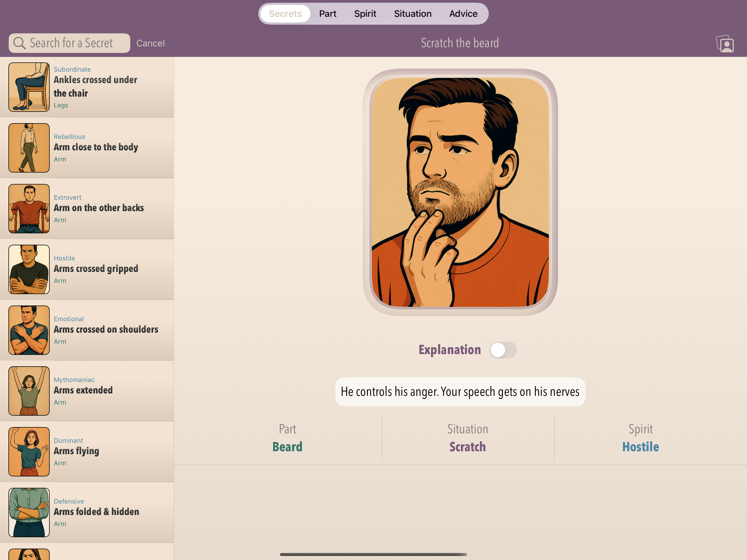
Task: Select Arms crossed on shoulders thumbnail
Action: pos(29,330)
